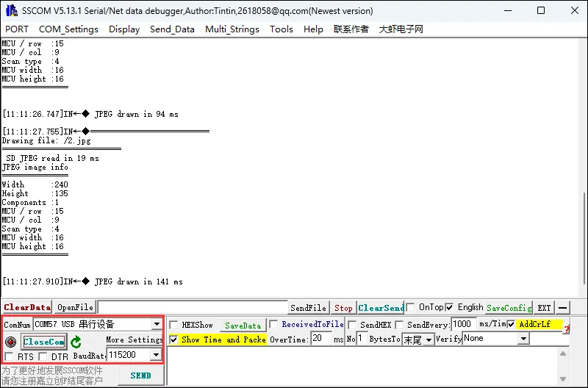Open the BaudRate 115200 dropdown
The width and height of the screenshot is (588, 388).
(x=155, y=355)
